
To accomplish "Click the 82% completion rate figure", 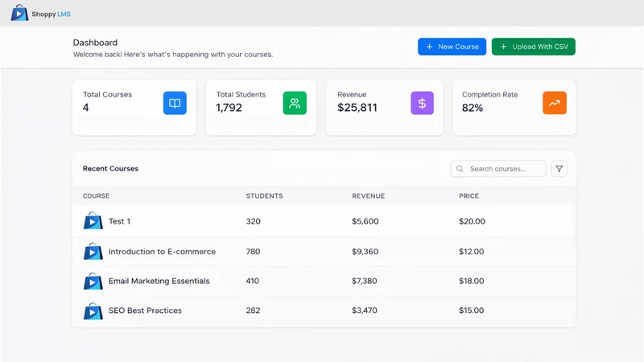I will tap(473, 108).
